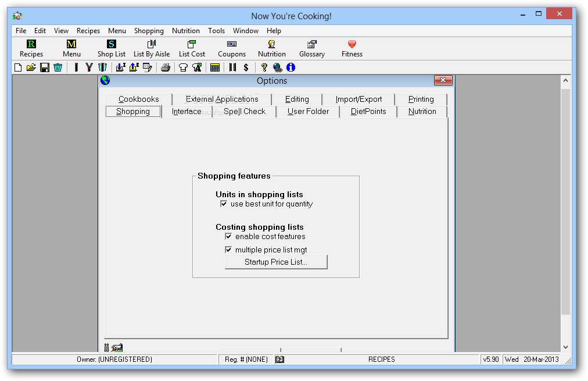
Task: Click the yellow question mark help icon
Action: [x=264, y=67]
